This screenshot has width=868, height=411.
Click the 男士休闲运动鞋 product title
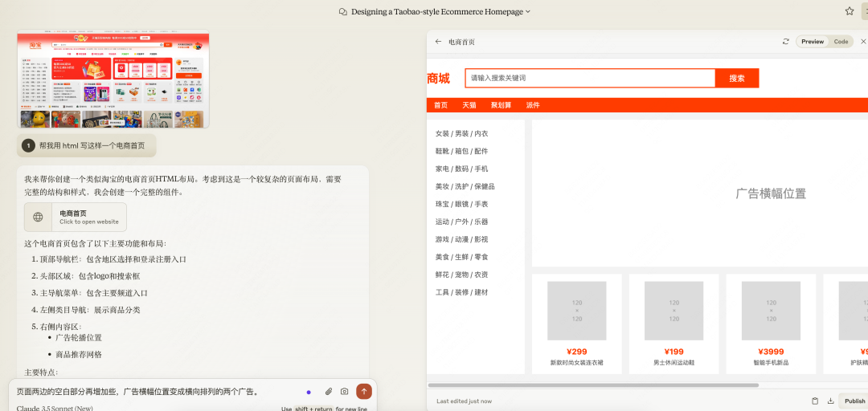click(x=674, y=363)
